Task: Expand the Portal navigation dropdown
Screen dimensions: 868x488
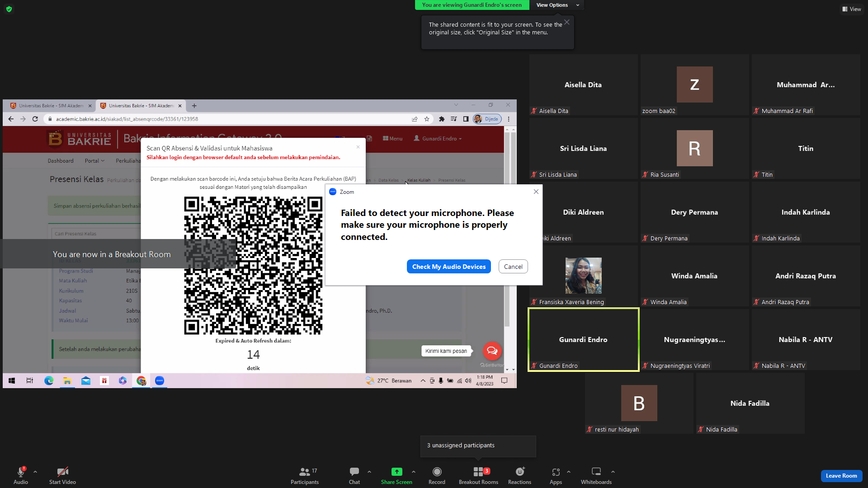Action: 94,161
